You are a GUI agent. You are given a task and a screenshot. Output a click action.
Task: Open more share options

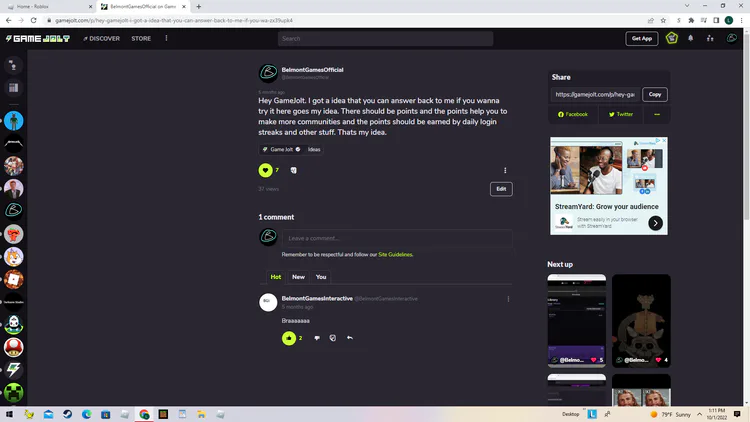click(657, 114)
